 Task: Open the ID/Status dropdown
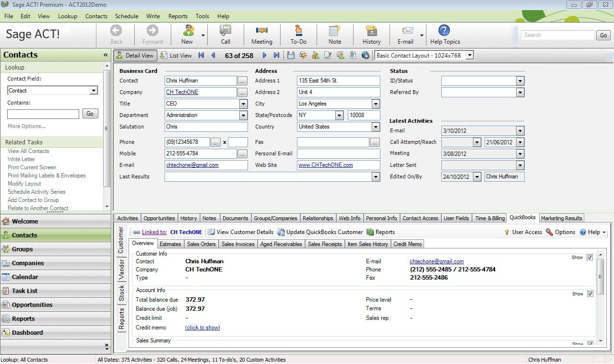click(x=520, y=81)
